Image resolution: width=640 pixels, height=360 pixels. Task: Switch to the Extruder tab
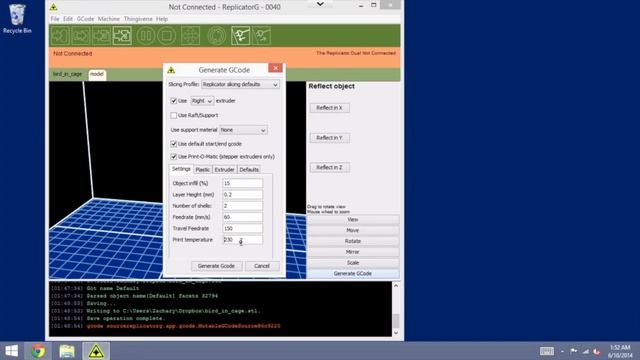(224, 169)
